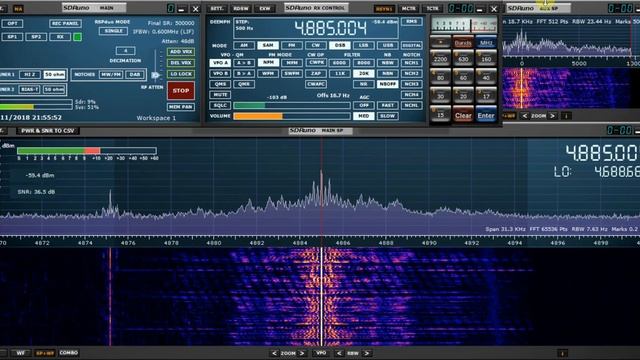Click ADD VRX in Main panel
Viewport: 640px width, 360px height.
[181, 52]
